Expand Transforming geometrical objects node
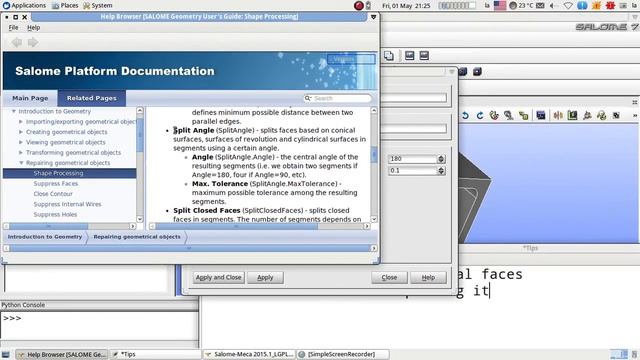 (x=21, y=152)
